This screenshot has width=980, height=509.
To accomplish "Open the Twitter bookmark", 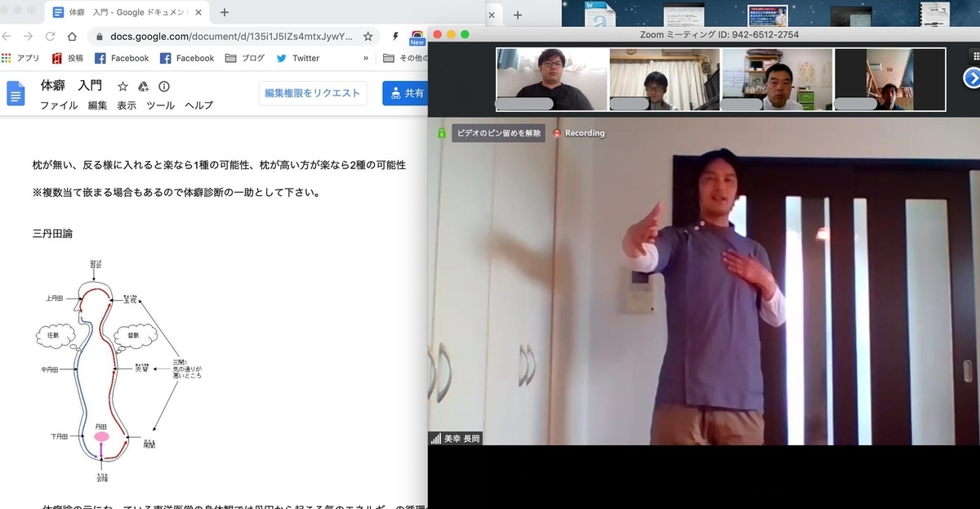I will [x=298, y=58].
